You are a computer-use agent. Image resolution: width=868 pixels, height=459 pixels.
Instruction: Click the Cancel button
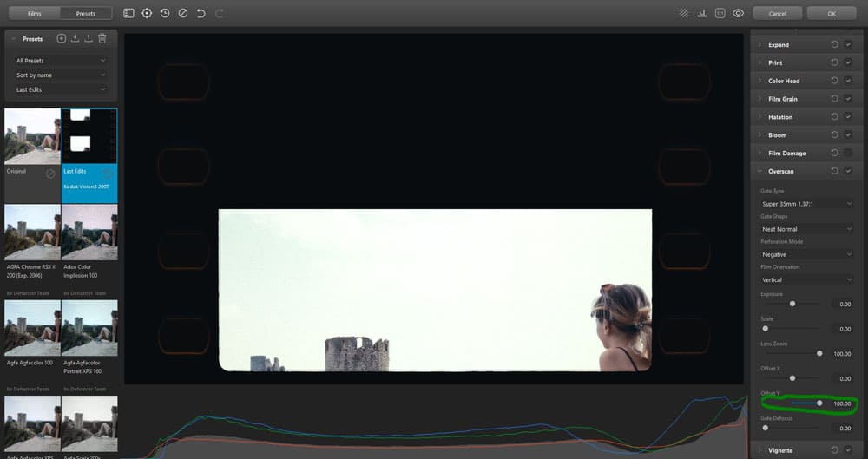coord(777,13)
